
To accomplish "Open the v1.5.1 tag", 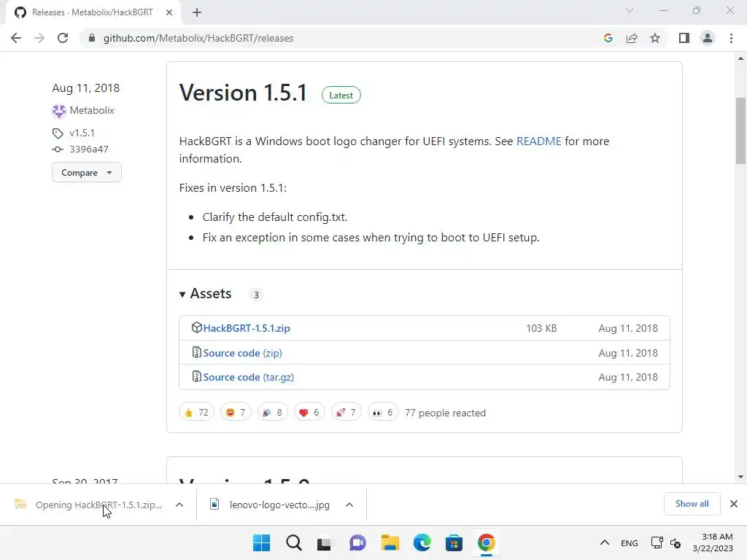I will 82,133.
